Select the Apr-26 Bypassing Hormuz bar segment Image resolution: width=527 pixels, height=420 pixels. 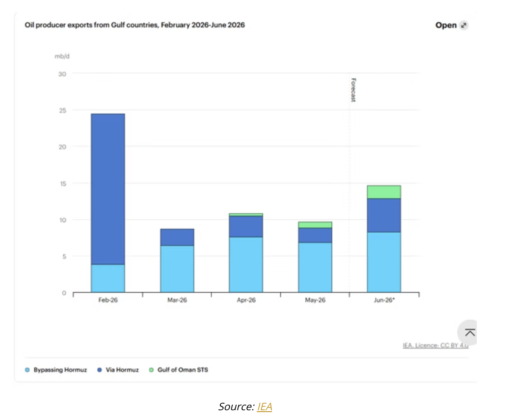246,265
